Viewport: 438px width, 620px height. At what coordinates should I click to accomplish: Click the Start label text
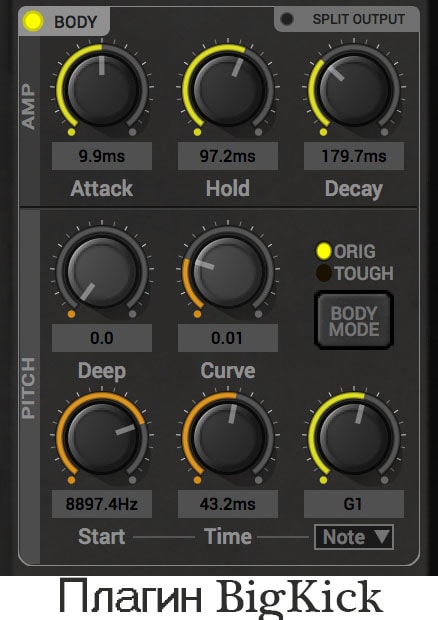point(102,537)
